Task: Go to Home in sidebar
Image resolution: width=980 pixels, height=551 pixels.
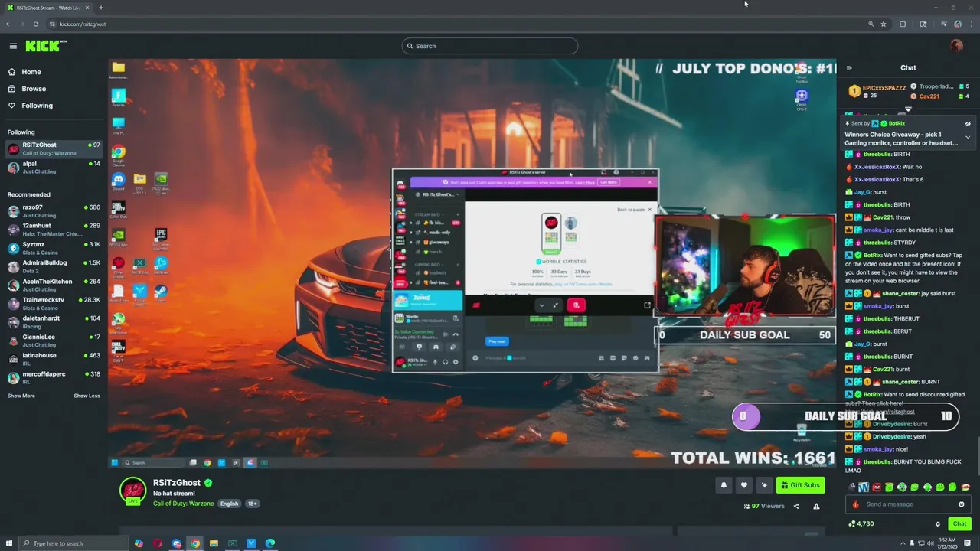Action: point(31,72)
